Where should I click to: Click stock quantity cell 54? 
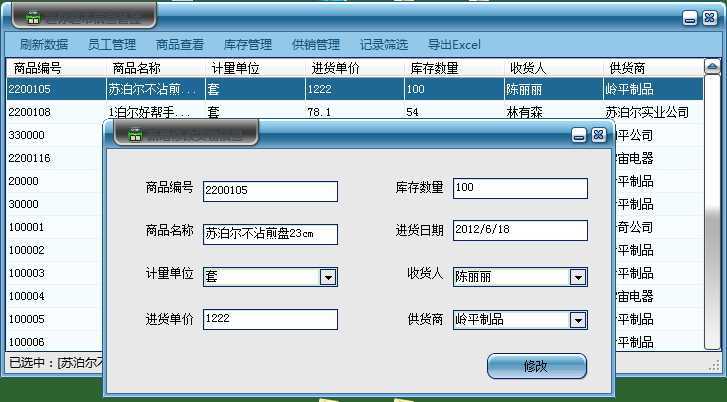[412, 112]
